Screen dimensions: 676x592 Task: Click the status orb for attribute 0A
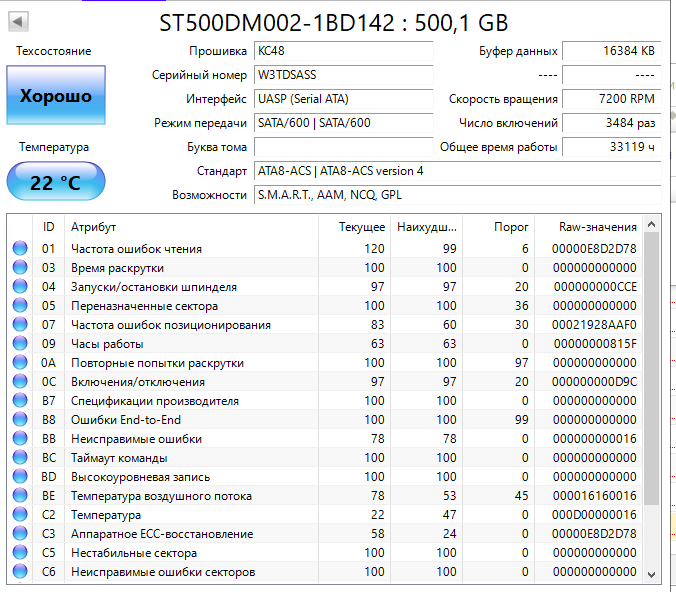(x=20, y=362)
